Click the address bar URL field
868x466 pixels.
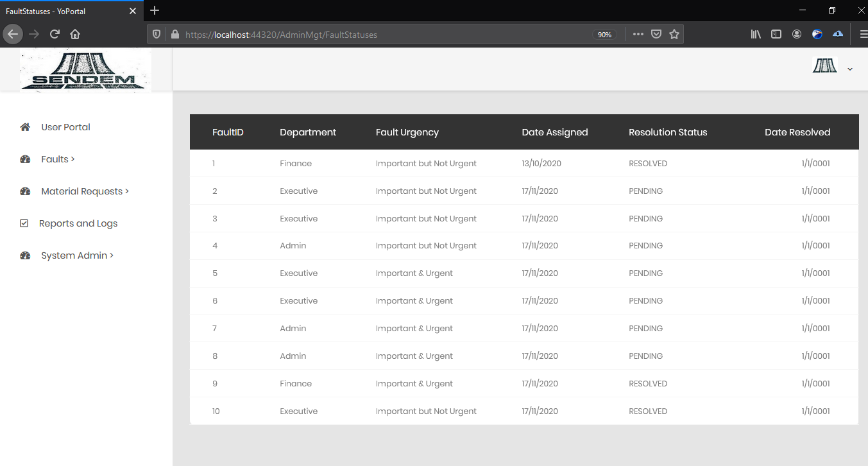click(385, 35)
